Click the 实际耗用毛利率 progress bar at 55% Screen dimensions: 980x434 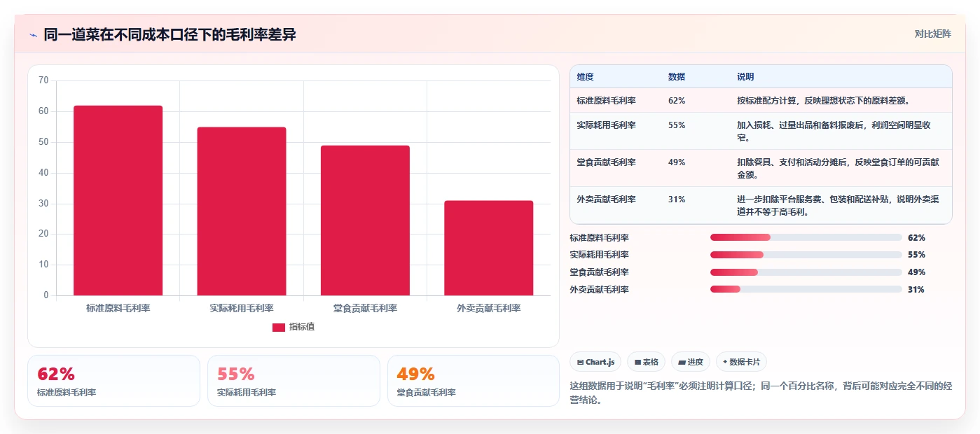pos(806,255)
